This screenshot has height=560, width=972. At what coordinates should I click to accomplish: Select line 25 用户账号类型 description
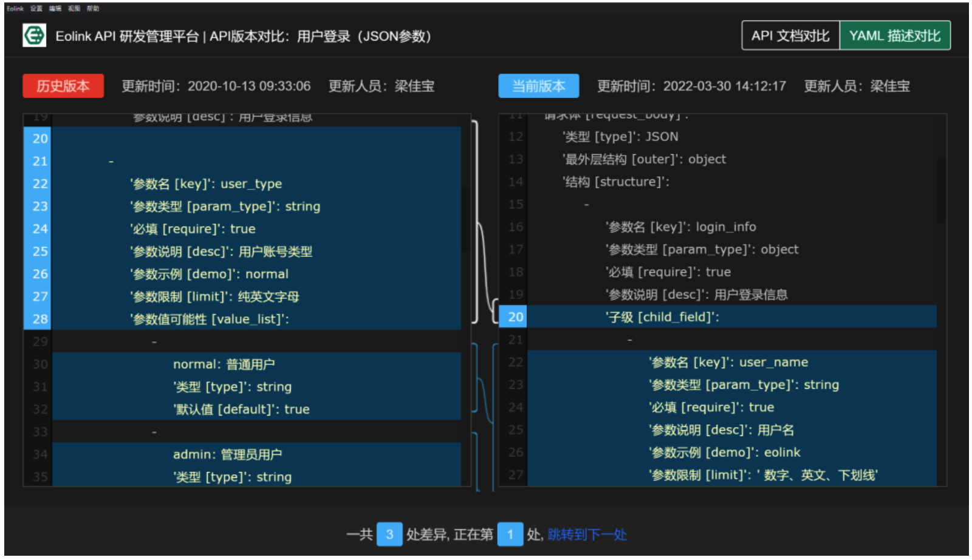[x=221, y=251]
